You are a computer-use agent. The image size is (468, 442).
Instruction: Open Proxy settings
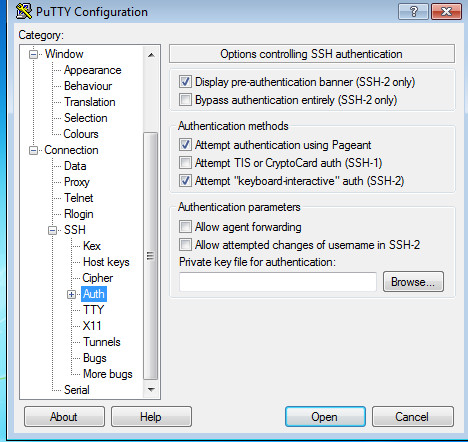pyautogui.click(x=77, y=182)
